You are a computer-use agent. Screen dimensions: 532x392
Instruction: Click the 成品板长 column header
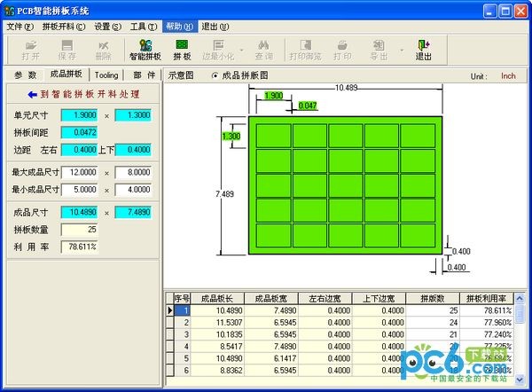coord(217,299)
